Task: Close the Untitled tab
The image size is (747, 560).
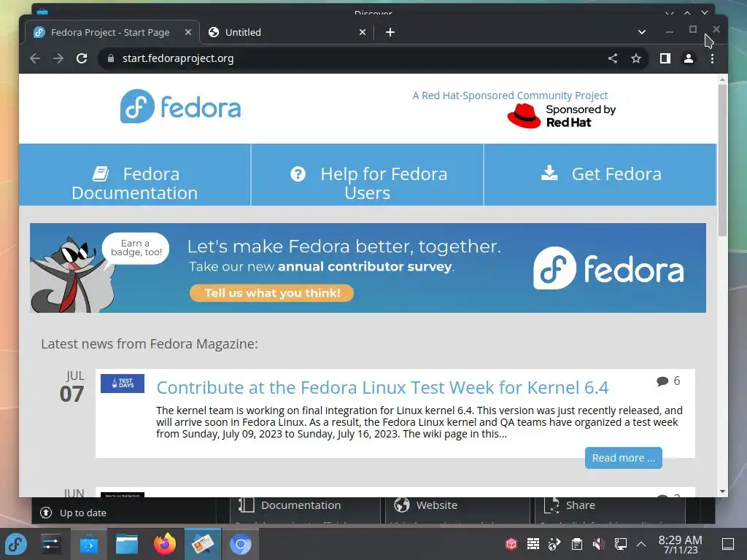Action: point(363,32)
